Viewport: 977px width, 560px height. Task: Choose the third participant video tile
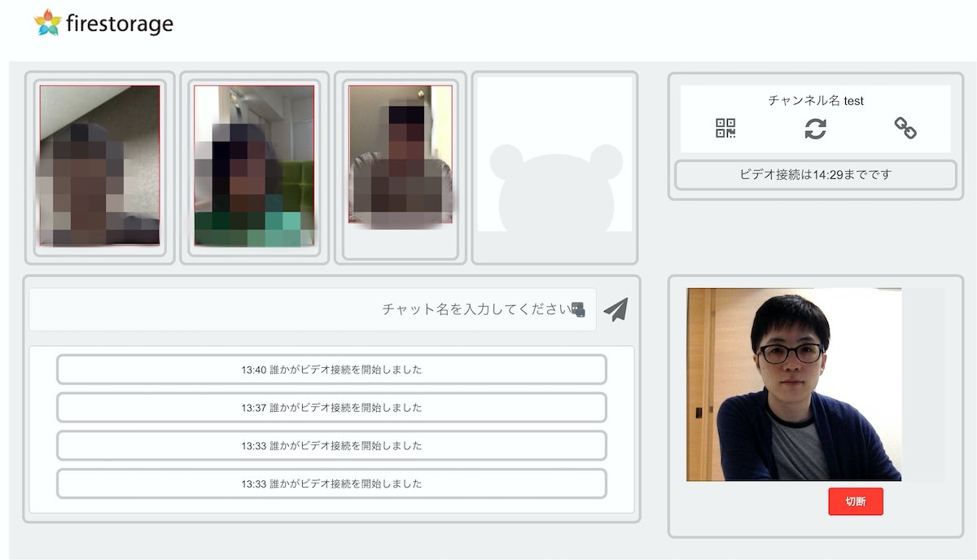coord(400,155)
